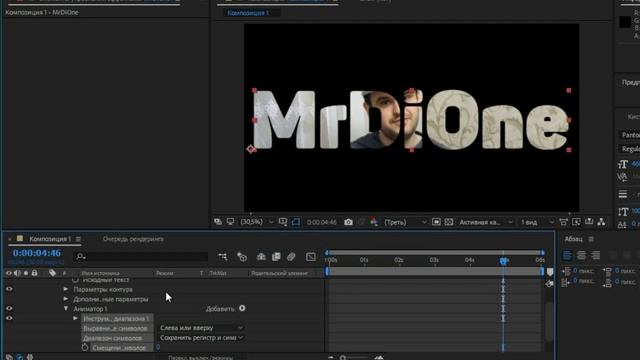Screen dimensions: 640x360
Task: Toggle mask and shape path visibility
Action: [x=296, y=222]
